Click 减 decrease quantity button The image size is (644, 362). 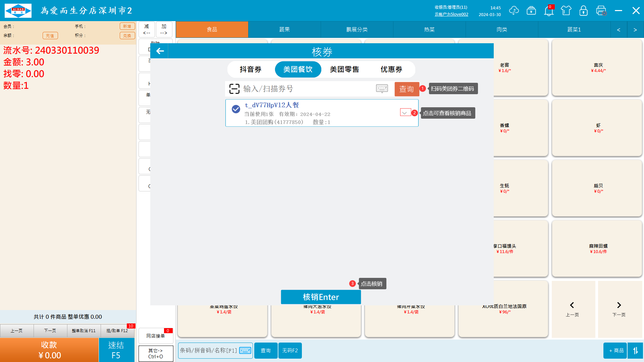(147, 29)
